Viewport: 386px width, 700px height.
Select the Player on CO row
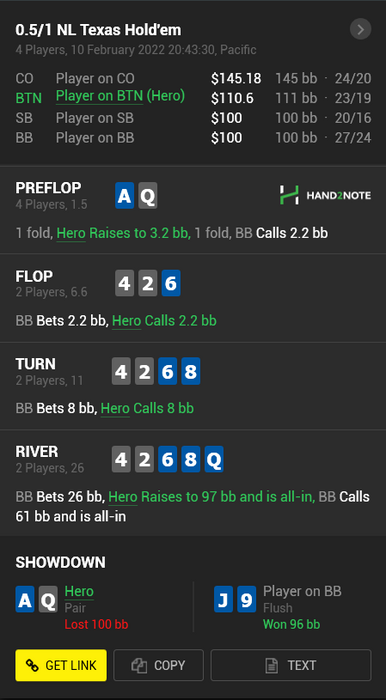[x=193, y=79]
